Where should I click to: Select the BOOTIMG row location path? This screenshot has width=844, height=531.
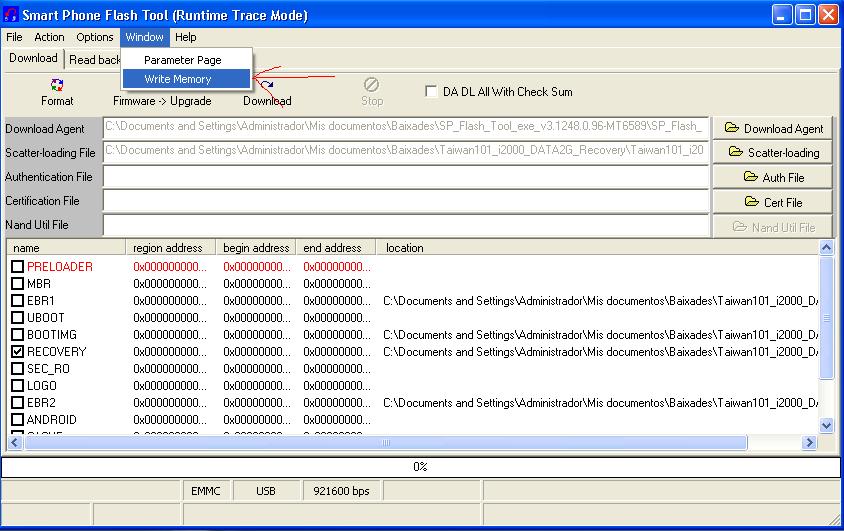click(601, 335)
